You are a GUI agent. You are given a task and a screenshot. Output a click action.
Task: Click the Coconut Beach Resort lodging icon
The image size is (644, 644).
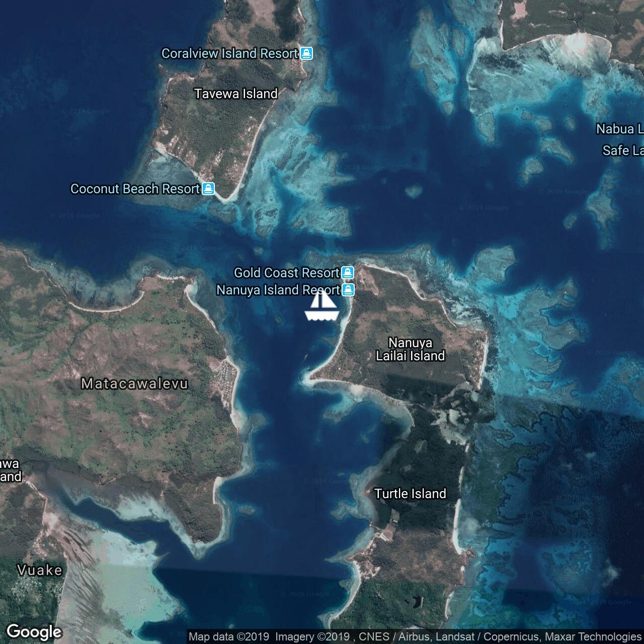point(208,189)
